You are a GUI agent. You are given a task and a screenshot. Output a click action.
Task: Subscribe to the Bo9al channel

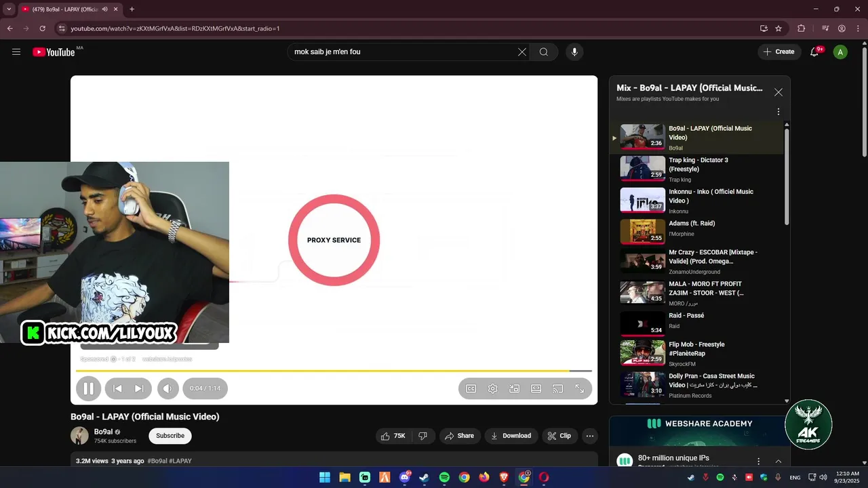(170, 436)
